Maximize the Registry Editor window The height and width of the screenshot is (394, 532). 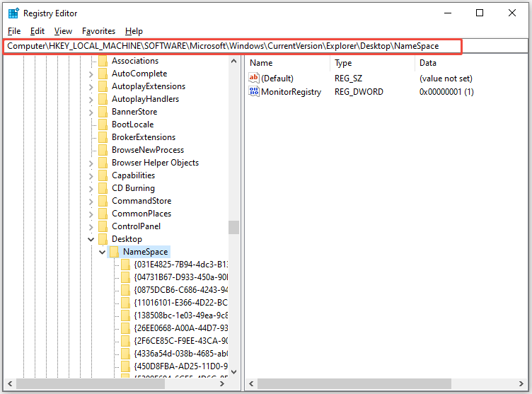[480, 13]
